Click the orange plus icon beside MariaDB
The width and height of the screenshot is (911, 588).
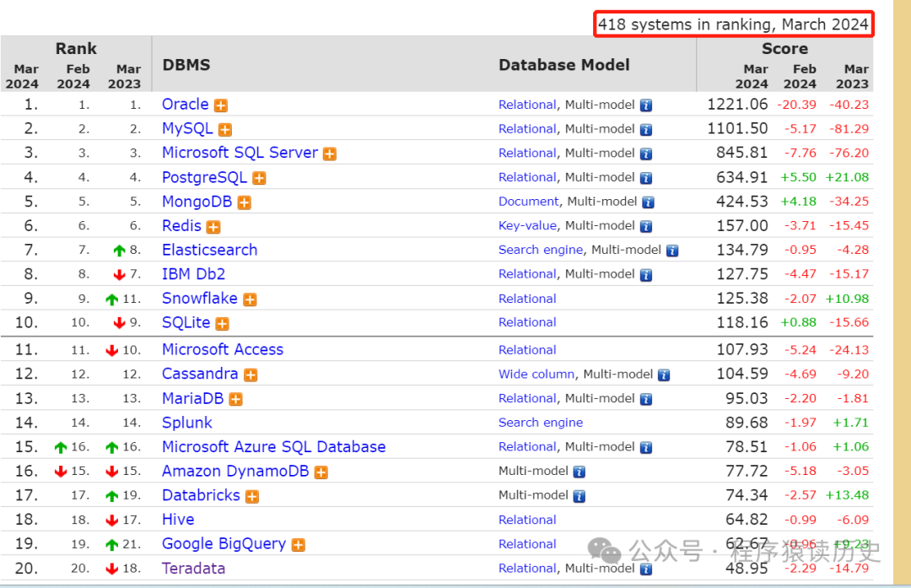pyautogui.click(x=236, y=400)
